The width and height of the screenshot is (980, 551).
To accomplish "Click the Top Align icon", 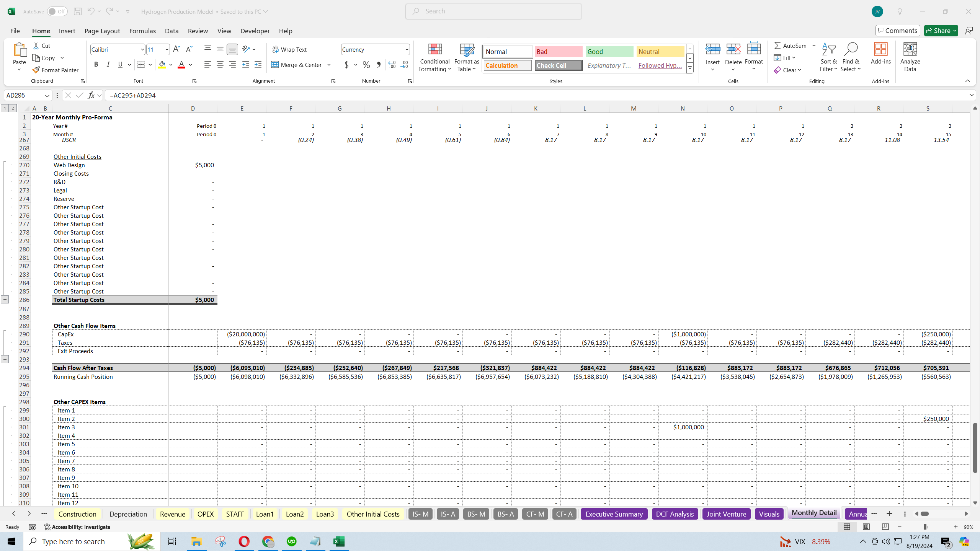I will (x=207, y=49).
